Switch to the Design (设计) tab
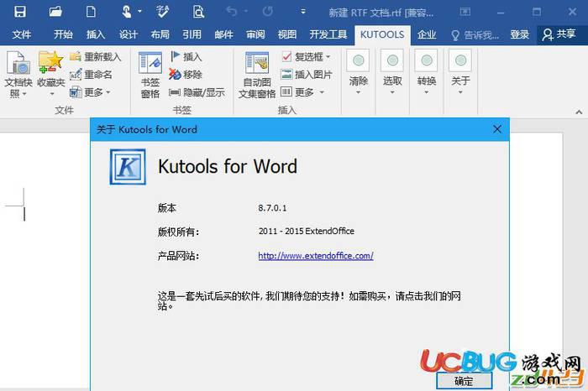This screenshot has width=588, height=391. [x=129, y=35]
